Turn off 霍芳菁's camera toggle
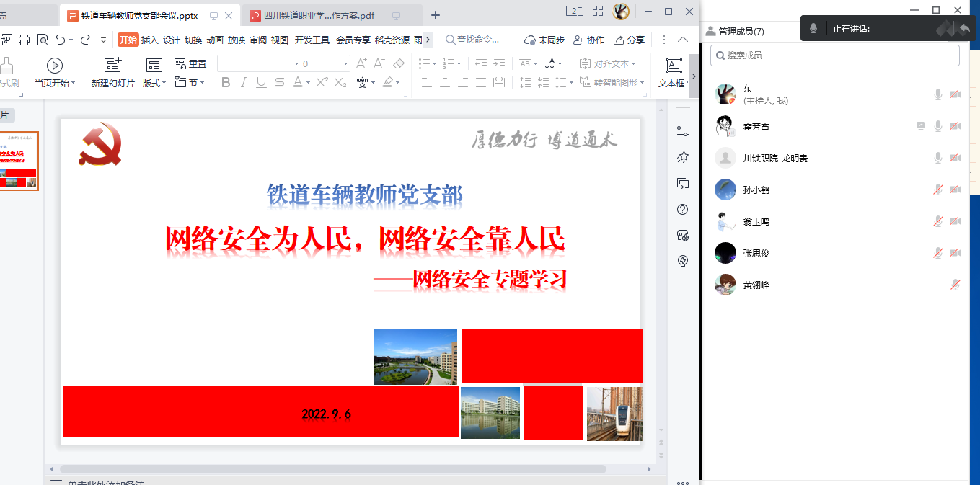980x485 pixels. tap(955, 126)
